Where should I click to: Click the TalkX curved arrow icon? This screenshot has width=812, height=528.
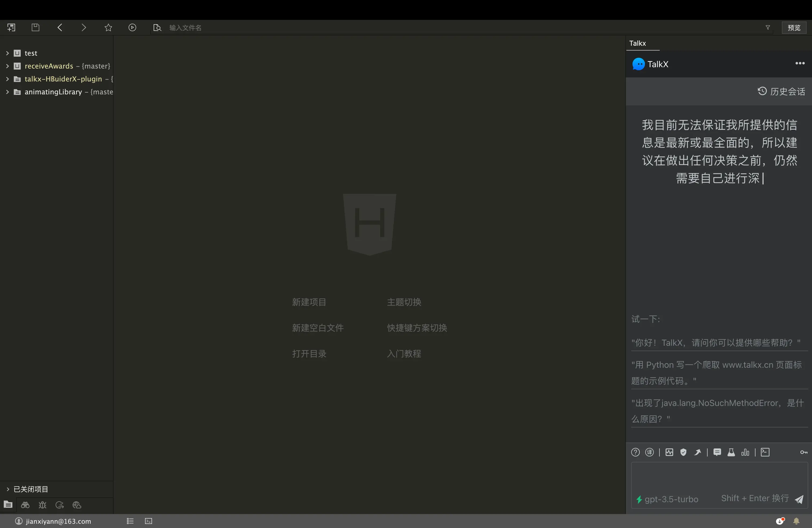click(x=697, y=452)
